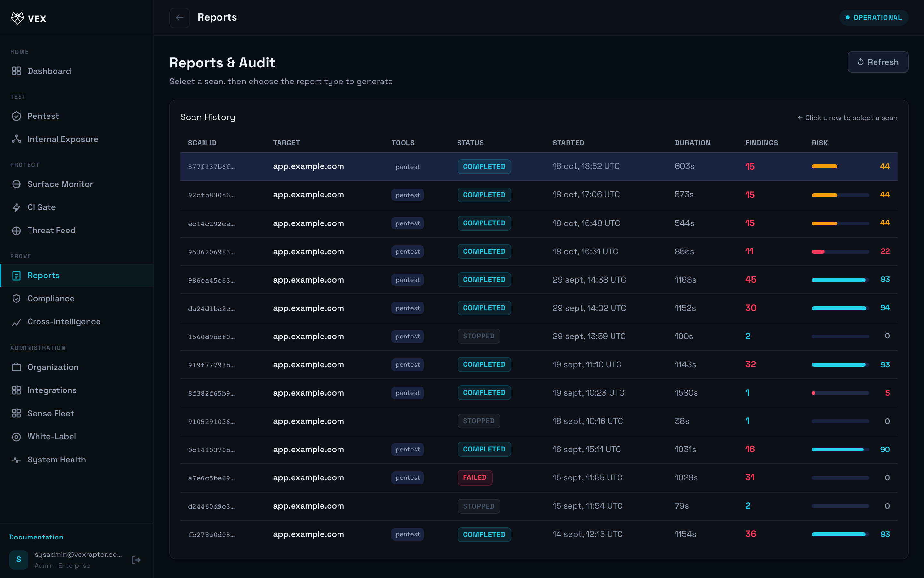Open CI Gate page
The height and width of the screenshot is (578, 924).
[x=77, y=207]
